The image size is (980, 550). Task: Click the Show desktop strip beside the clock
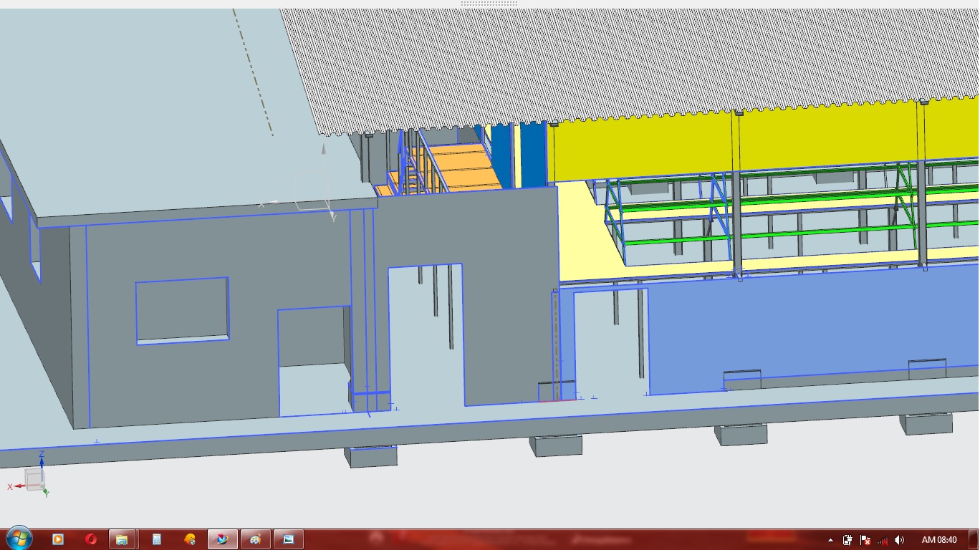coord(974,539)
